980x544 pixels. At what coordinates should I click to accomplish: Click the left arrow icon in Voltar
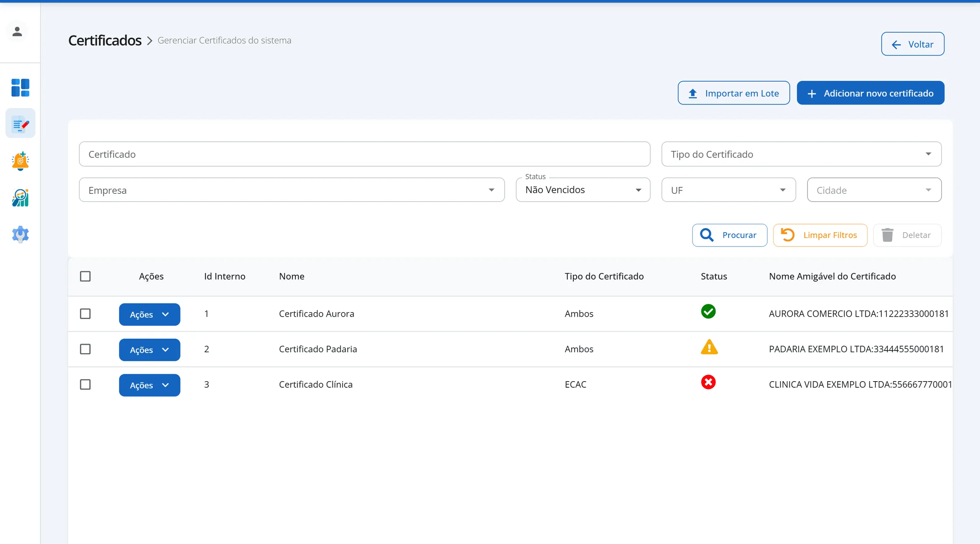[x=896, y=44]
